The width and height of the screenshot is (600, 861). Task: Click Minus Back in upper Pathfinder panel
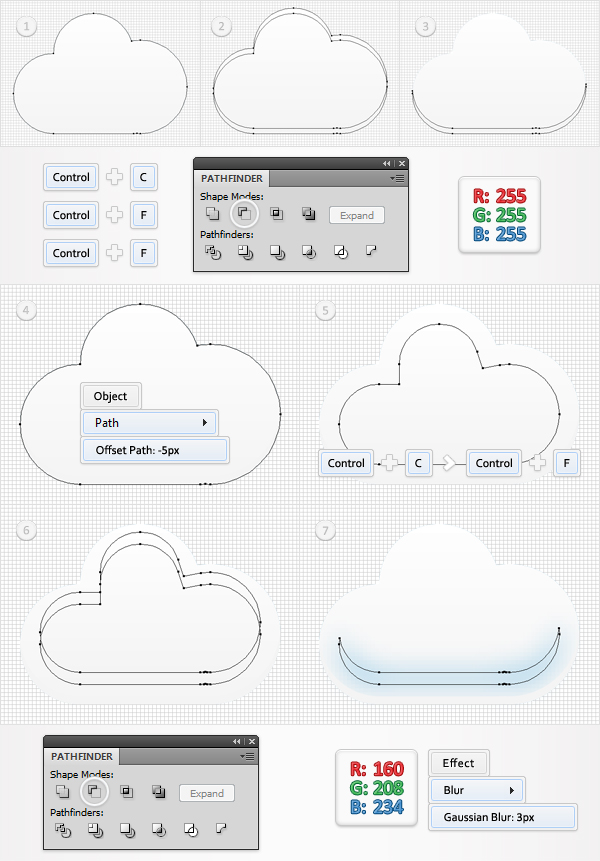click(x=372, y=250)
